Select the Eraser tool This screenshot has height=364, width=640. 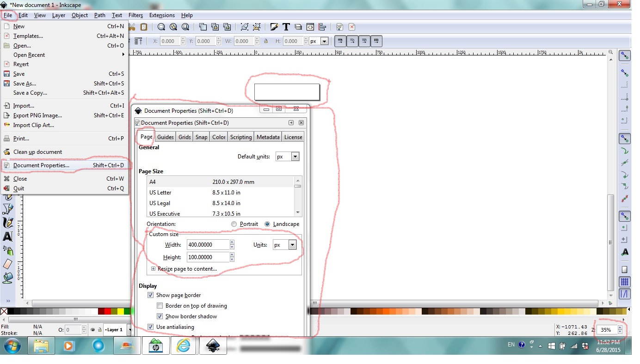tap(7, 264)
